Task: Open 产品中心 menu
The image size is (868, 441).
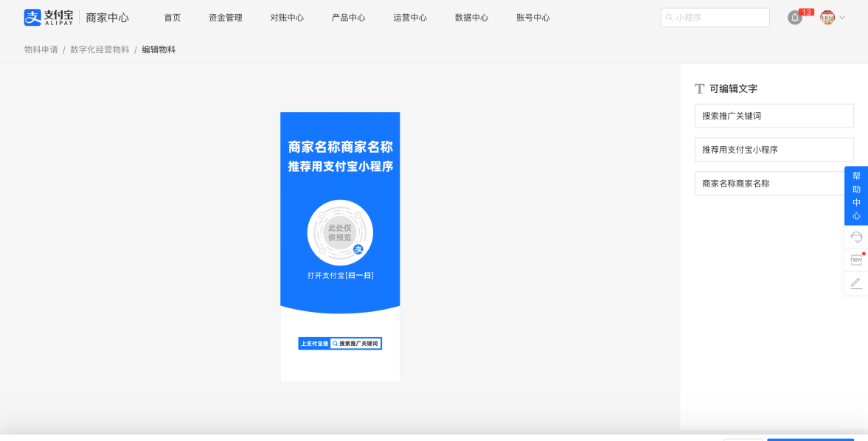Action: (348, 18)
